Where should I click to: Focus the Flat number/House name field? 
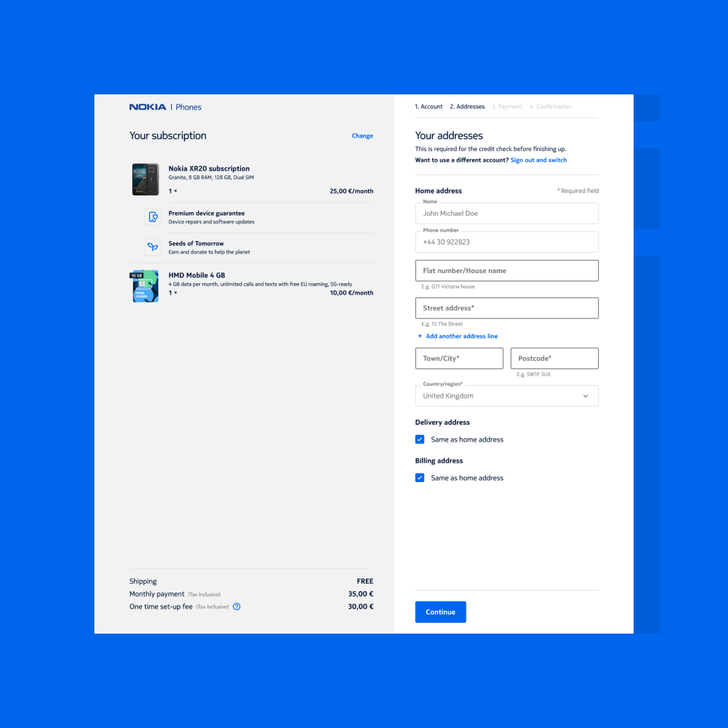[507, 271]
